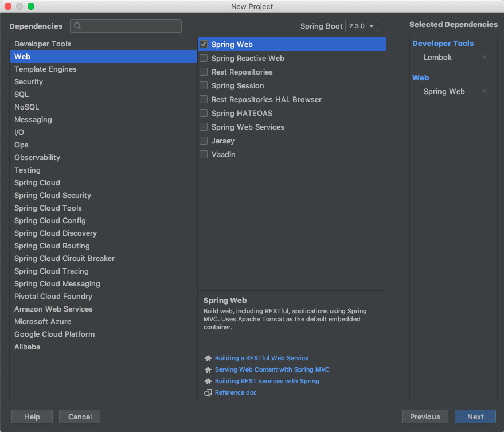Select Spring Cloud Security category
This screenshot has height=432, width=504.
(103, 195)
